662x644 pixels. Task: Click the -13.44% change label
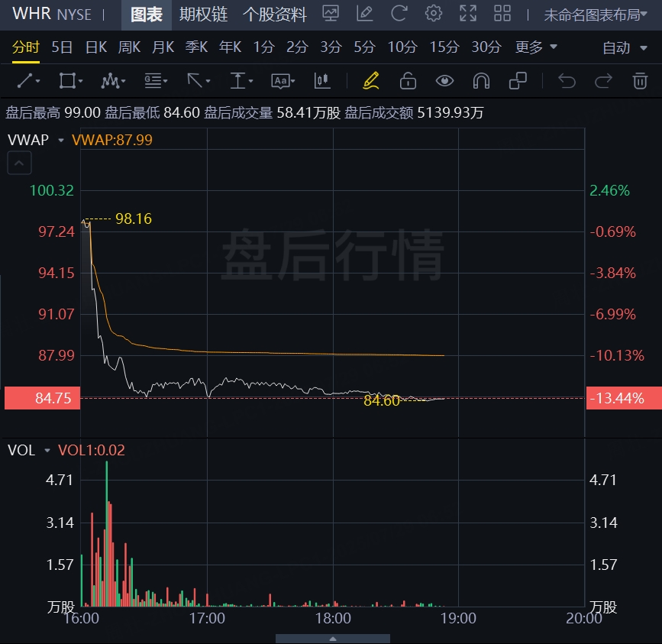(x=624, y=398)
